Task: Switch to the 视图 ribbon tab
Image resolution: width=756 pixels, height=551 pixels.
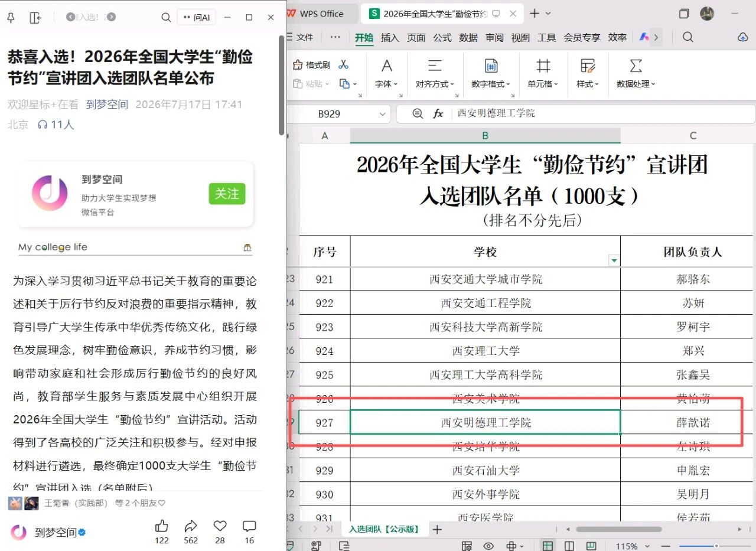Action: tap(520, 38)
